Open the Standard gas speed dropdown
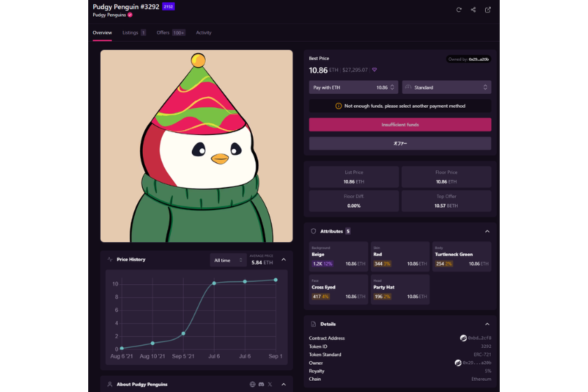Viewport: 588px width, 392px height. [447, 87]
